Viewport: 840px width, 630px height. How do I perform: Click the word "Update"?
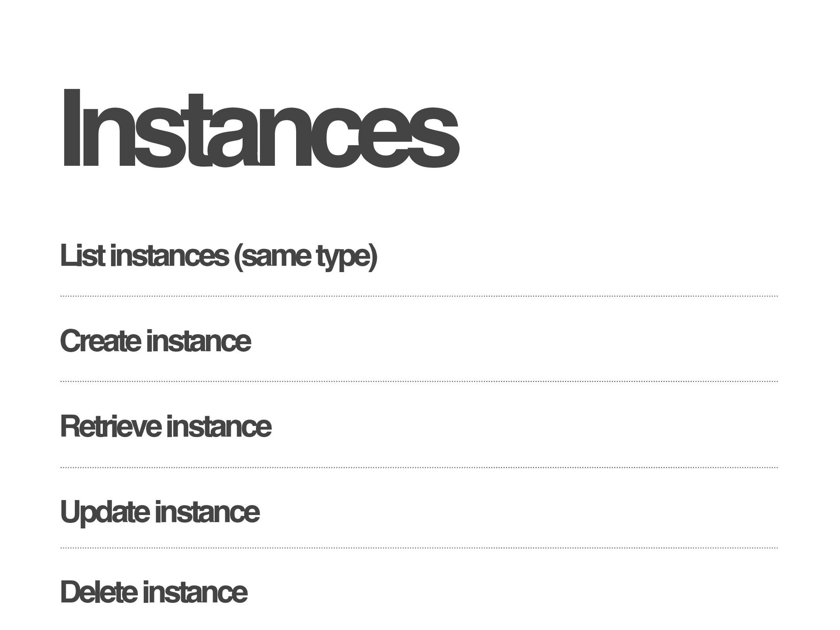point(104,513)
